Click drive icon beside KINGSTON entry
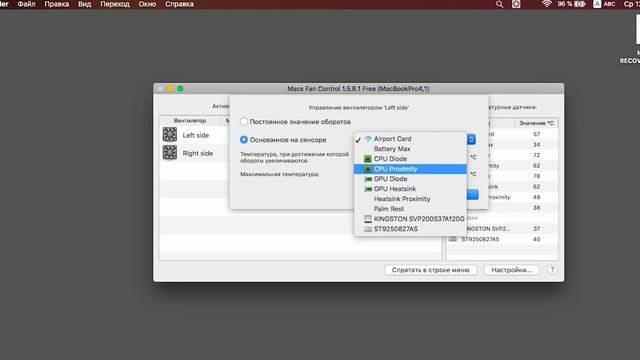 368,219
